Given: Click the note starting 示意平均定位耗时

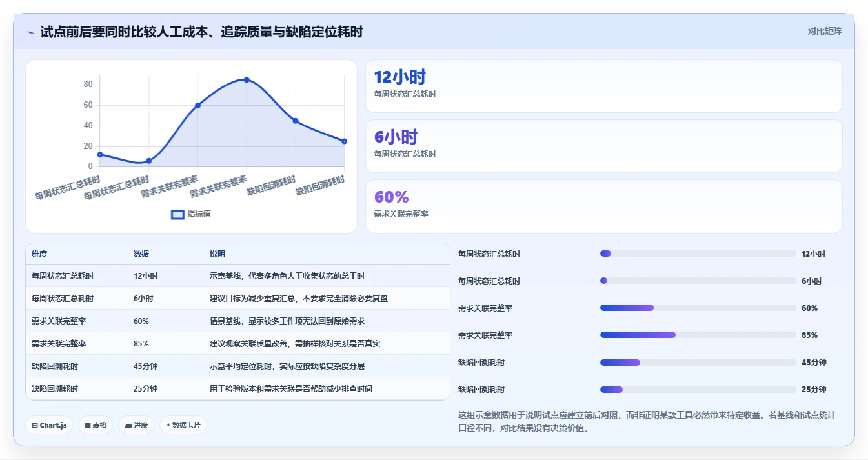Looking at the screenshot, I should pos(287,366).
